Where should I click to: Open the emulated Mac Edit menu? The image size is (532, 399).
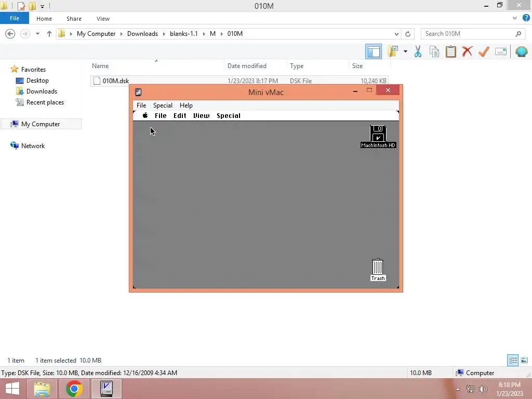pos(180,116)
